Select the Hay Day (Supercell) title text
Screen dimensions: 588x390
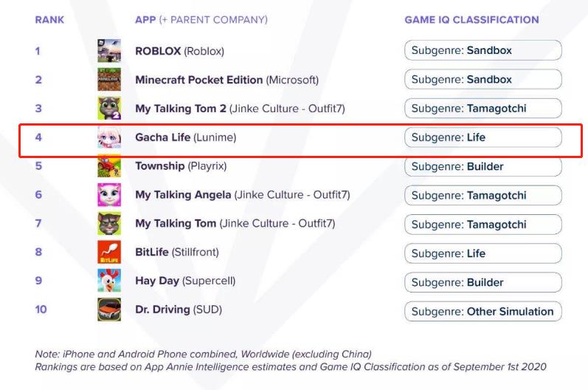[x=185, y=281]
